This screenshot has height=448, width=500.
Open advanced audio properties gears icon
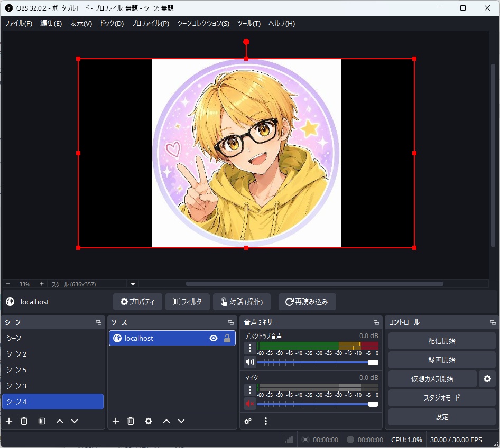248,421
